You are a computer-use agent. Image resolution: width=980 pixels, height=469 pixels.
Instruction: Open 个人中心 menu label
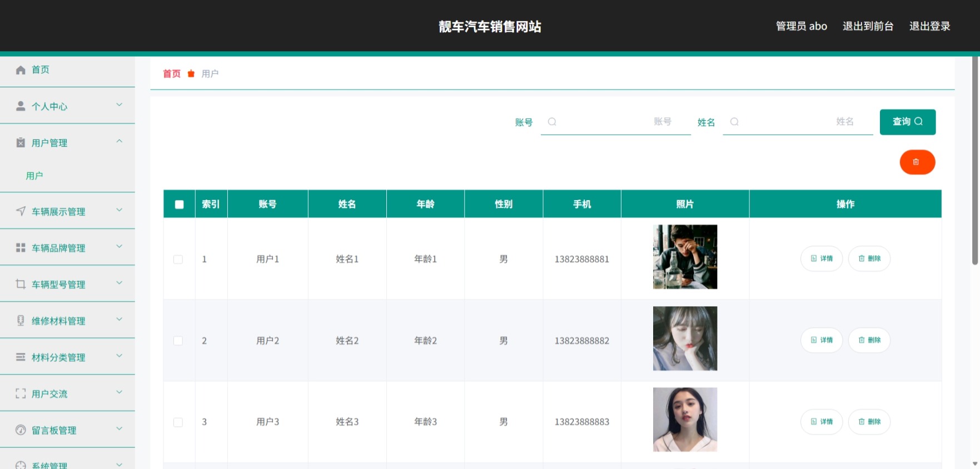[49, 107]
